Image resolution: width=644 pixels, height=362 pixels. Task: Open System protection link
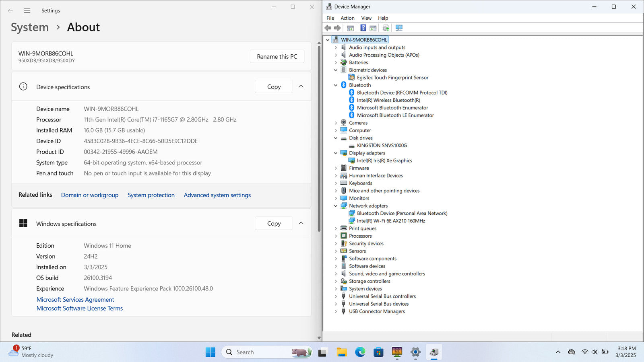151,195
